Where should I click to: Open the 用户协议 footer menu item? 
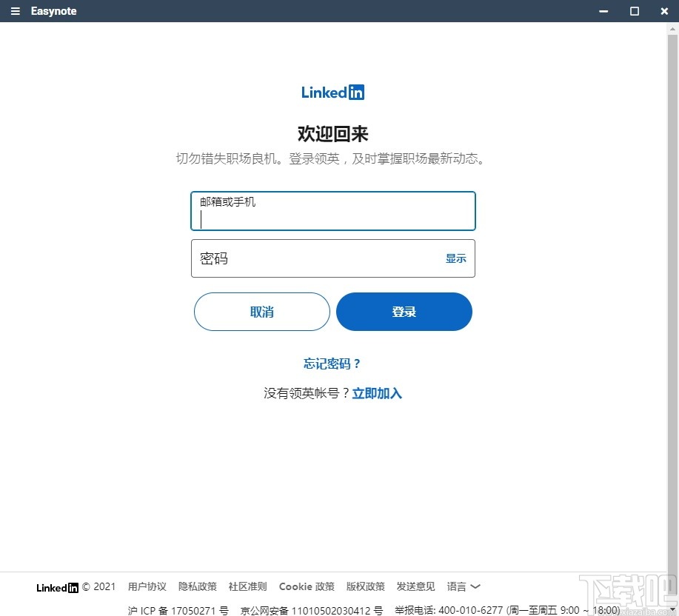[x=147, y=586]
